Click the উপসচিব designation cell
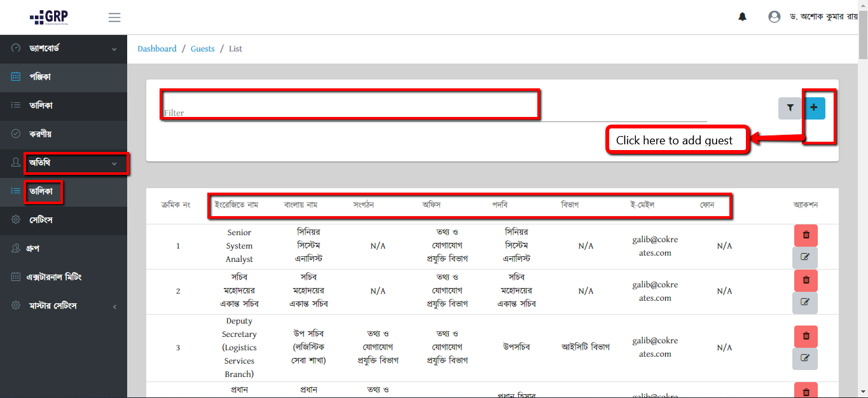This screenshot has height=398, width=868. [x=516, y=347]
